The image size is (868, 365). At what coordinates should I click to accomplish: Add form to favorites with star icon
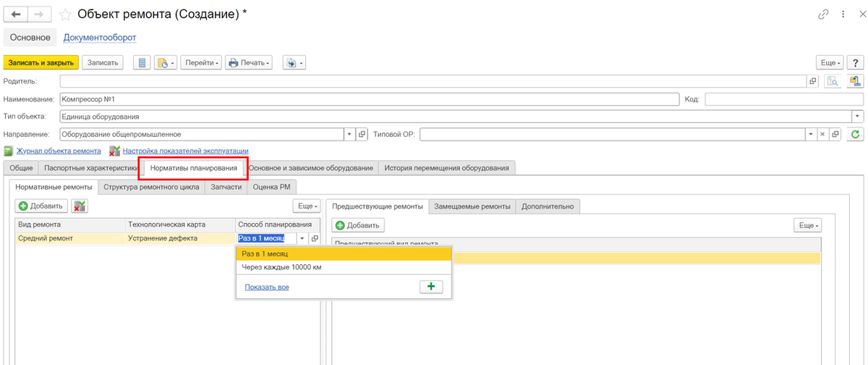pyautogui.click(x=65, y=14)
